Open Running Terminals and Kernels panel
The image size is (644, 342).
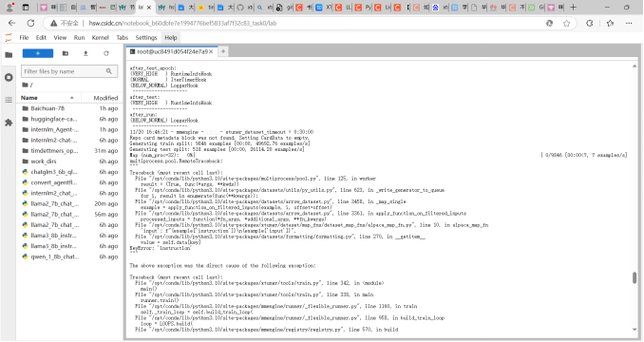[x=9, y=77]
